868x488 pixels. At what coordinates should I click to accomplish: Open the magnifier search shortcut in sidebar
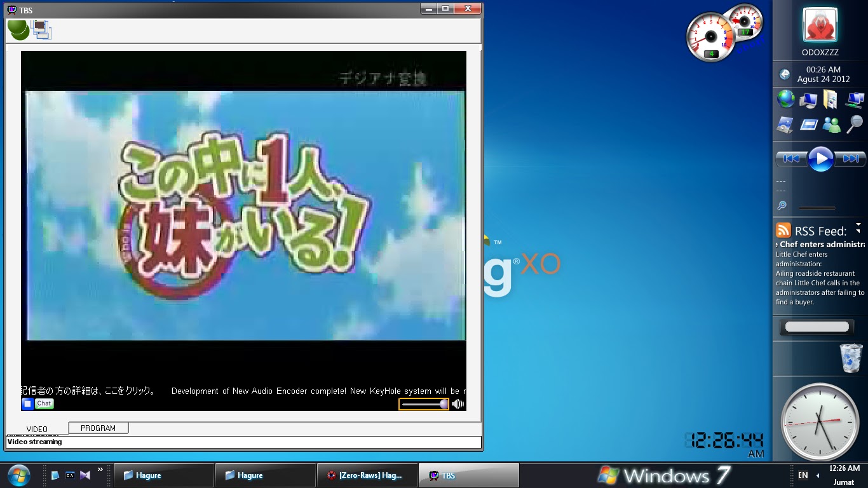point(855,124)
